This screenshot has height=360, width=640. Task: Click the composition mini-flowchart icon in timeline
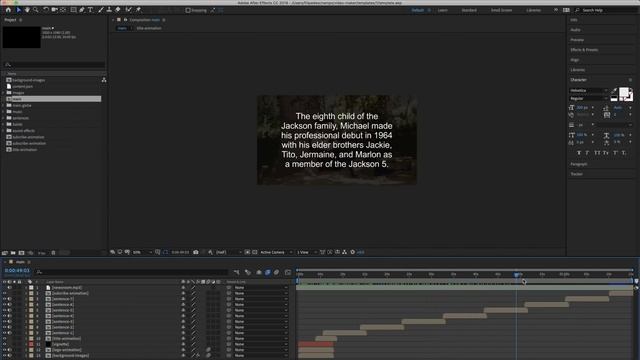click(236, 272)
